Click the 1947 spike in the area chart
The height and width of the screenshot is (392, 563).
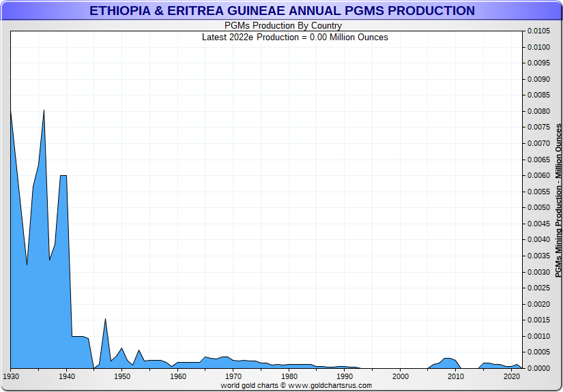pos(105,319)
